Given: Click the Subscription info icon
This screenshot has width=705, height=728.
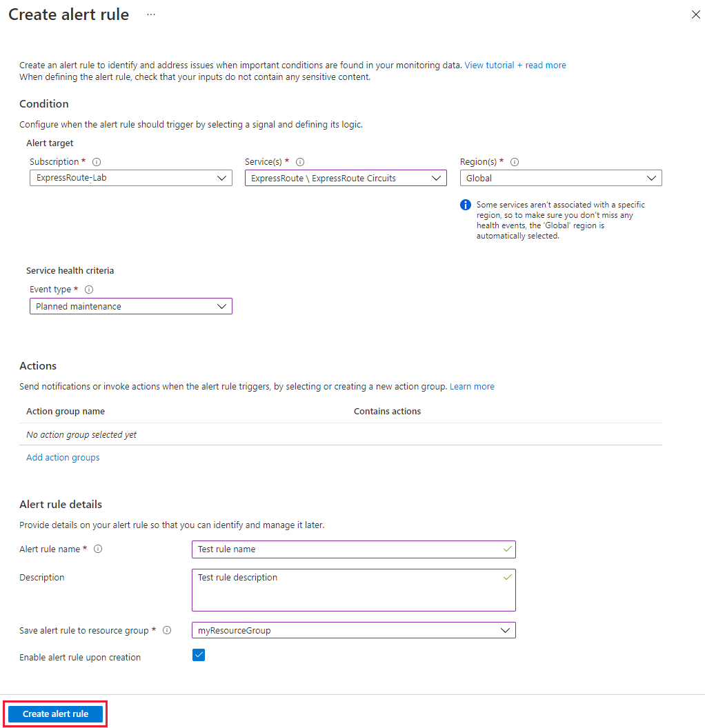Looking at the screenshot, I should coord(97,162).
